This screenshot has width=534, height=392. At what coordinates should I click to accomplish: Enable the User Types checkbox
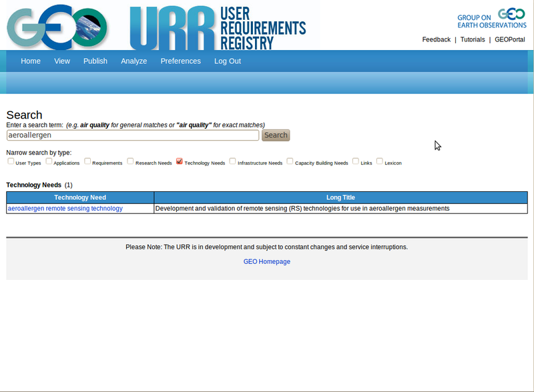coord(11,161)
